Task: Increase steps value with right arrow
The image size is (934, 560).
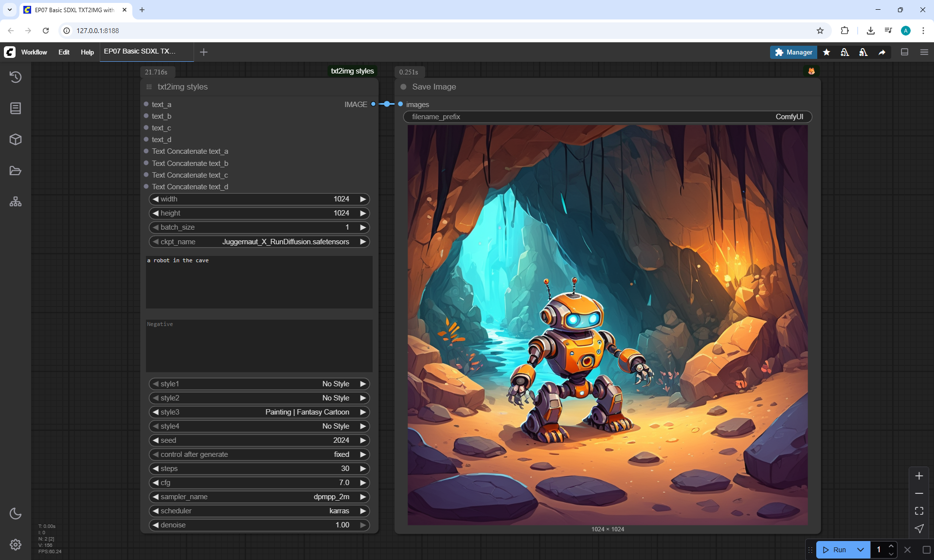Action: [363, 469]
